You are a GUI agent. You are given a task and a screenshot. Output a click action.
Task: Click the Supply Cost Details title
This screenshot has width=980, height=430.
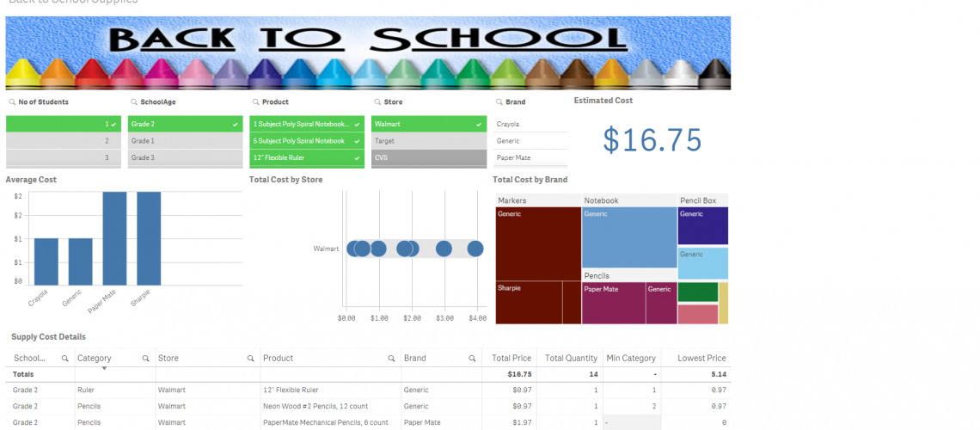(49, 337)
